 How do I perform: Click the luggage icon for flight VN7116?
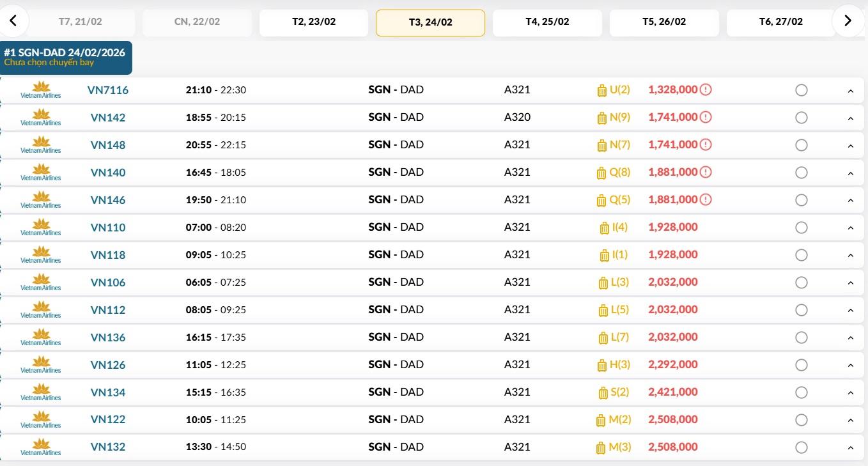click(x=601, y=91)
